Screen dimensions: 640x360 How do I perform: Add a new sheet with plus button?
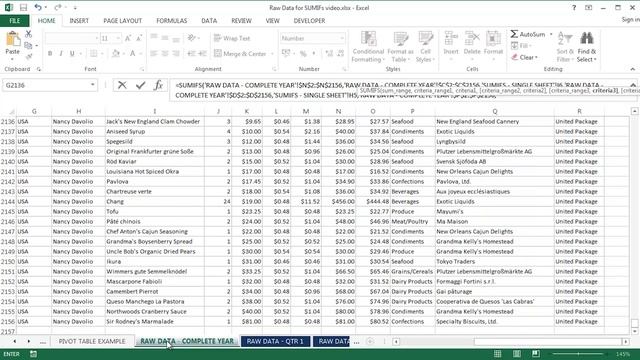(x=370, y=341)
